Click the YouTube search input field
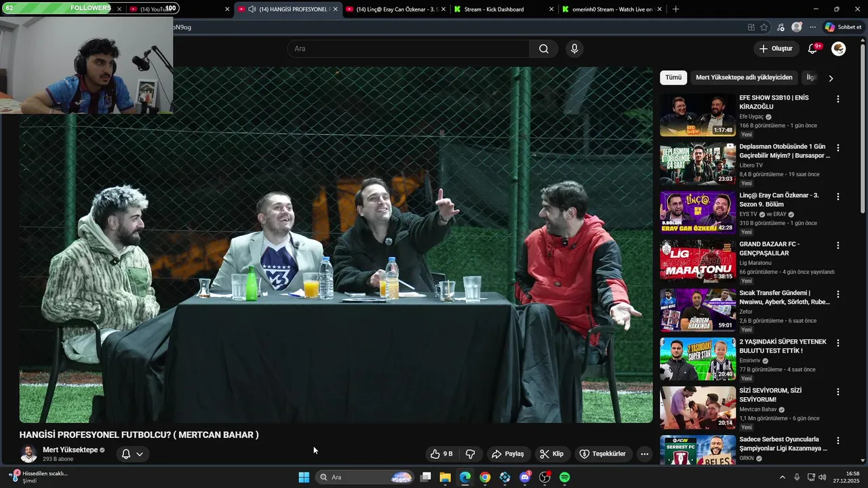The width and height of the screenshot is (868, 488). click(x=408, y=49)
